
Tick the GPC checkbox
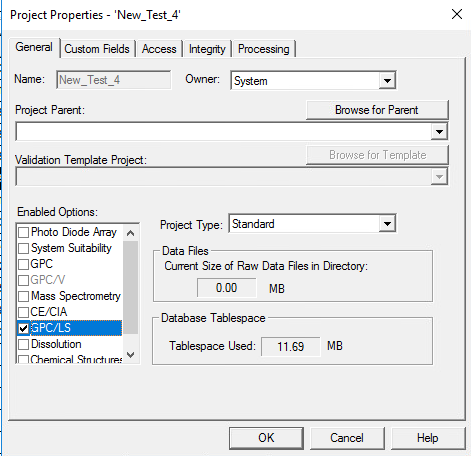coord(23,264)
